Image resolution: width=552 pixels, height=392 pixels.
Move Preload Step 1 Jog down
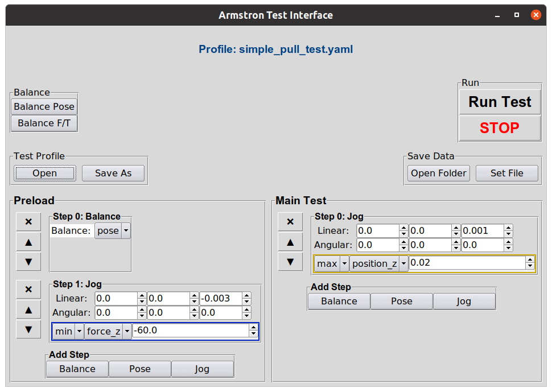coord(28,329)
